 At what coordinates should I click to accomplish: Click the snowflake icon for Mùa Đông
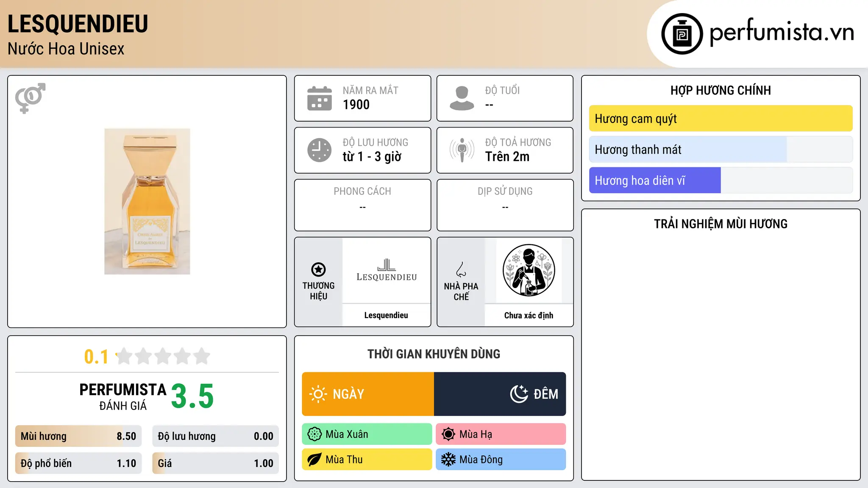click(448, 460)
